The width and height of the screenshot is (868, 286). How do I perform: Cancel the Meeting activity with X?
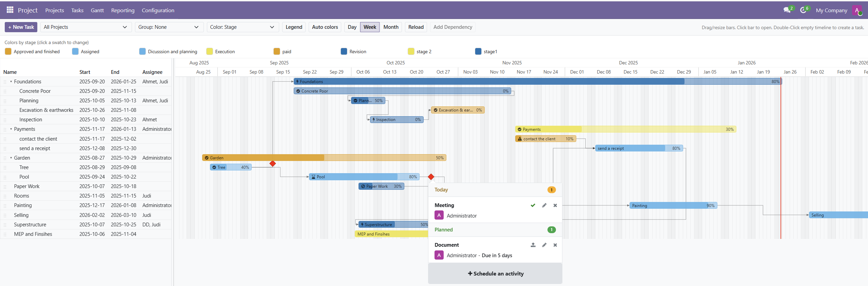point(555,205)
